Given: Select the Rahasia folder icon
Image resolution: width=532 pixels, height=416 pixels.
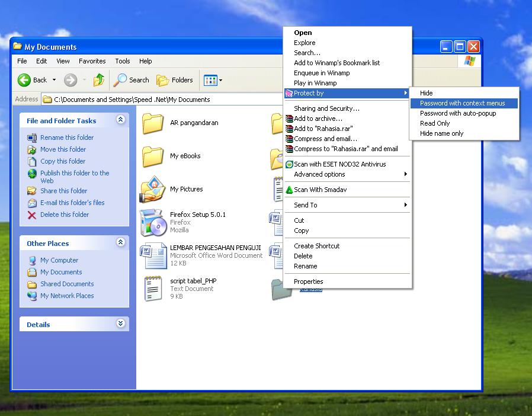Looking at the screenshot, I should pos(281,290).
